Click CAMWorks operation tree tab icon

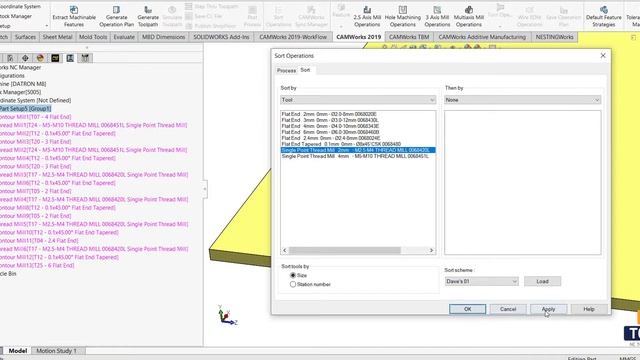[70, 58]
